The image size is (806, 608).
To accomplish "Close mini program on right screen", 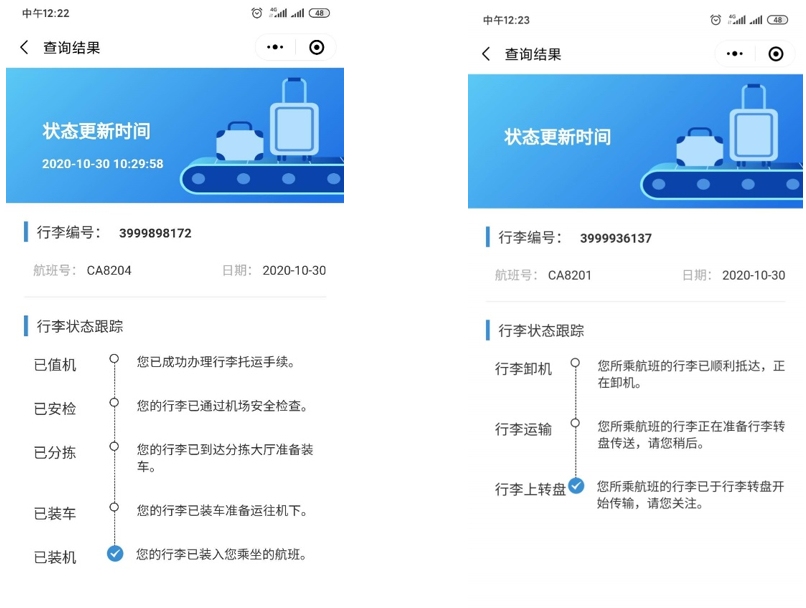I will point(776,53).
